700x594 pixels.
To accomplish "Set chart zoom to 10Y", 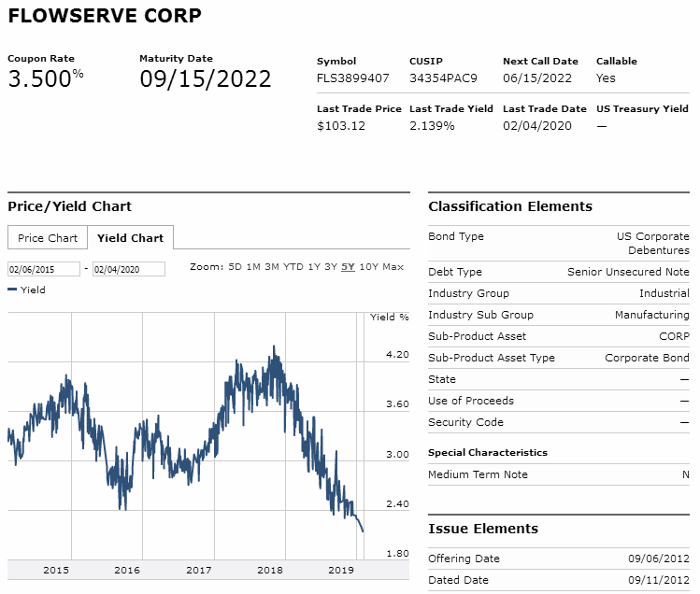I will [x=369, y=267].
